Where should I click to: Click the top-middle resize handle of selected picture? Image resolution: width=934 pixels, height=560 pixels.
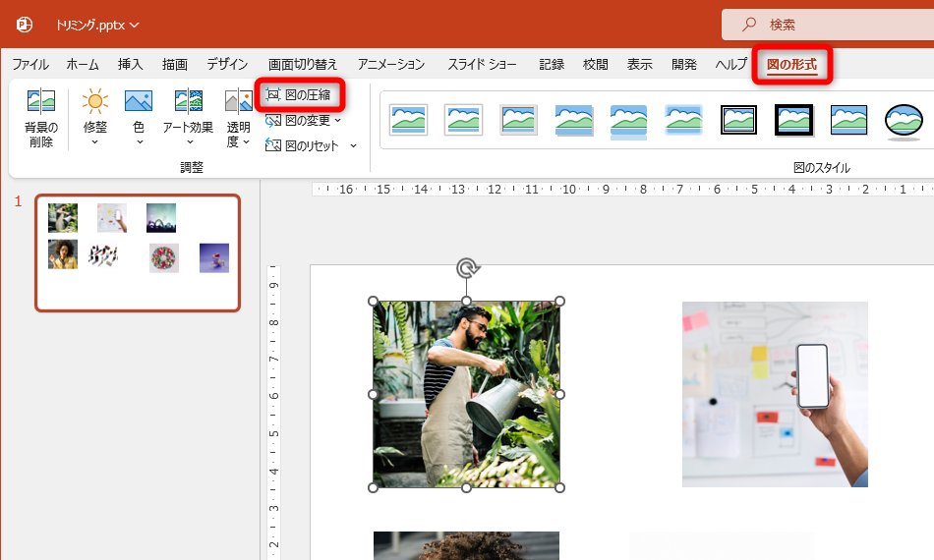point(466,302)
